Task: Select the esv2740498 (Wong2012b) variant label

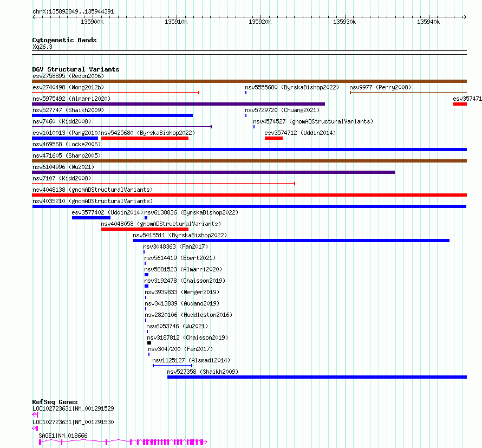Action: (68, 87)
